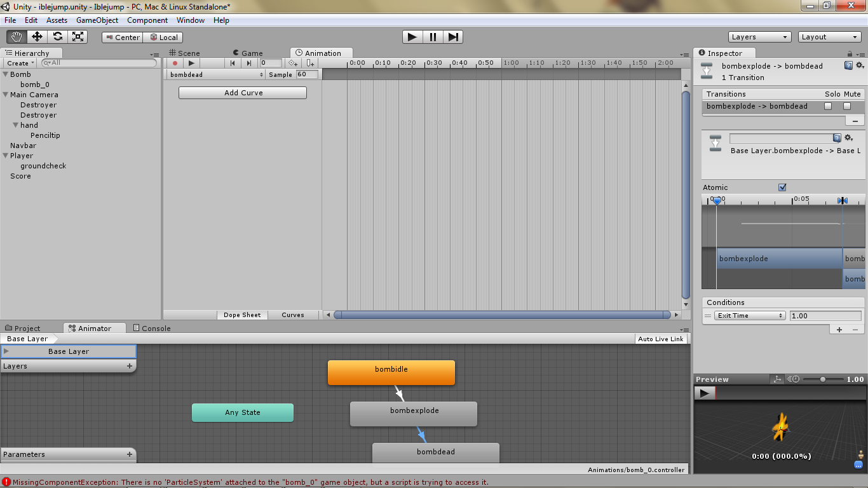The image size is (868, 488).
Task: Select the Any State node
Action: [243, 412]
